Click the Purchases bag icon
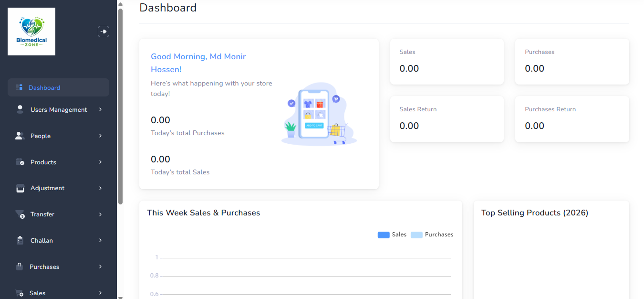 (20, 267)
